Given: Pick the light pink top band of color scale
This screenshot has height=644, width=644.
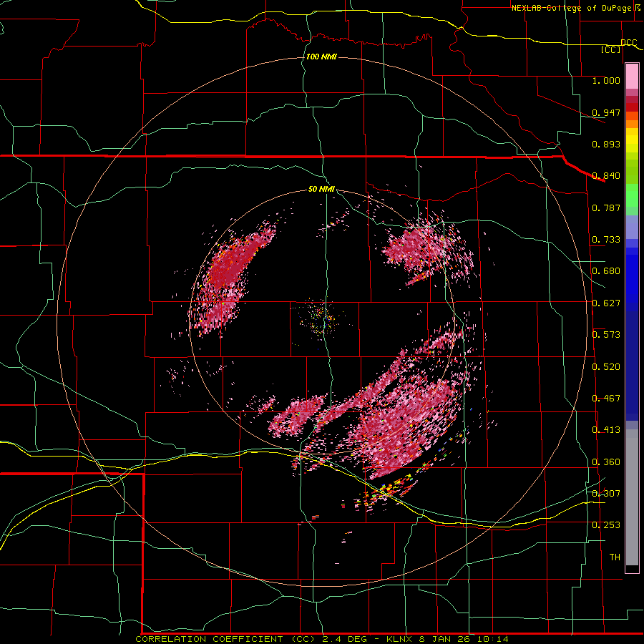Looking at the screenshot, I should (632, 76).
